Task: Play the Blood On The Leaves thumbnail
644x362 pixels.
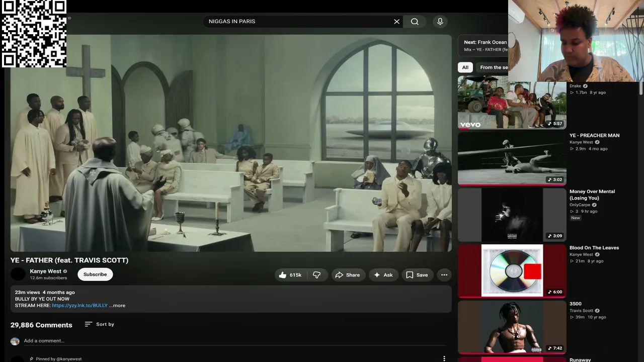Action: 512,271
